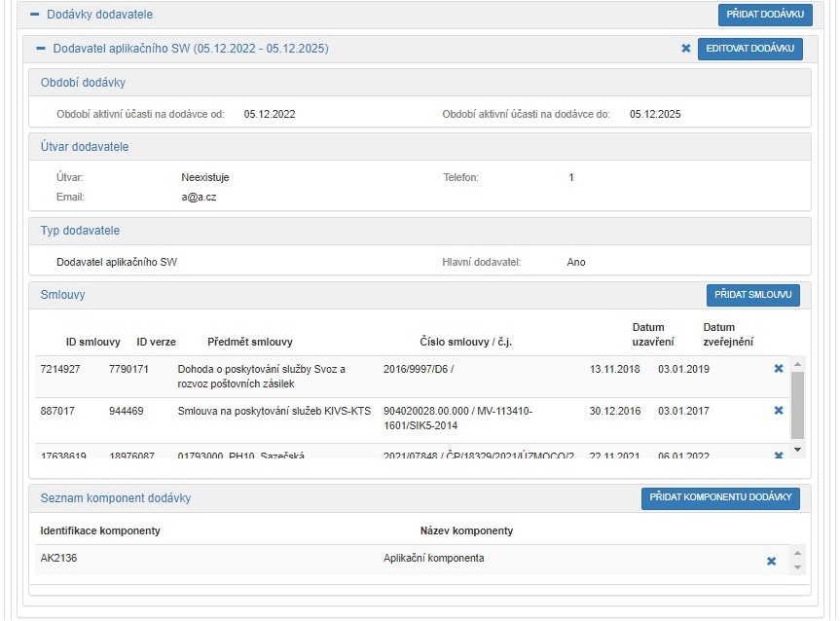This screenshot has height=621, width=840.
Task: Click the contracts table scrollbar thumb
Action: [x=797, y=404]
